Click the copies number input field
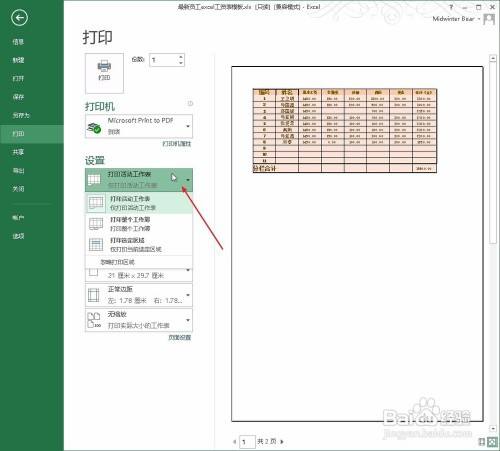Viewport: 500px width, 451px height. click(163, 60)
